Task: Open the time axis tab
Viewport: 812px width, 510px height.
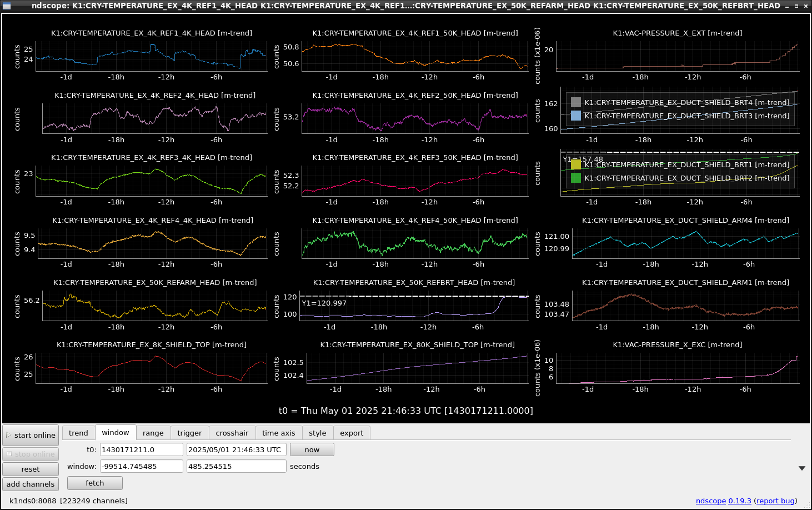Action: tap(279, 433)
